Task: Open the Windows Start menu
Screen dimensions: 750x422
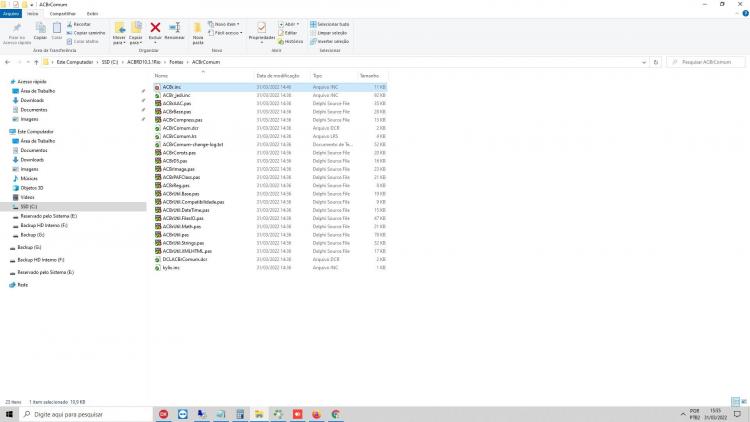Action: (x=9, y=414)
